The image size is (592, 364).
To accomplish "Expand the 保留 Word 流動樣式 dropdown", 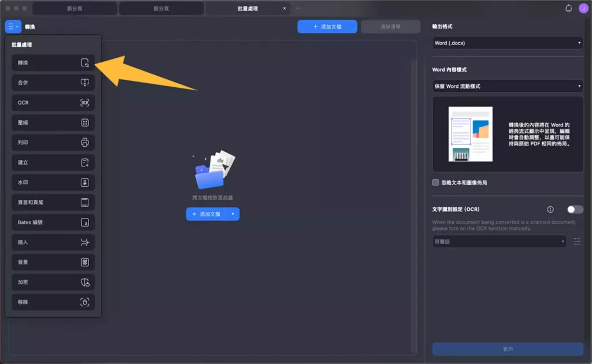I will tap(507, 86).
